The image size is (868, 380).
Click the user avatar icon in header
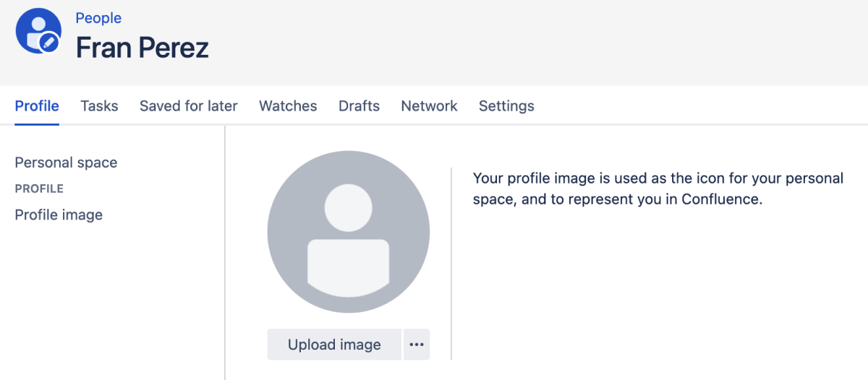[36, 29]
